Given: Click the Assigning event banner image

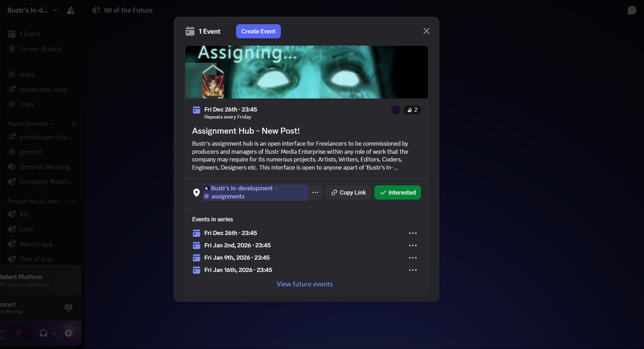Looking at the screenshot, I should [x=306, y=72].
